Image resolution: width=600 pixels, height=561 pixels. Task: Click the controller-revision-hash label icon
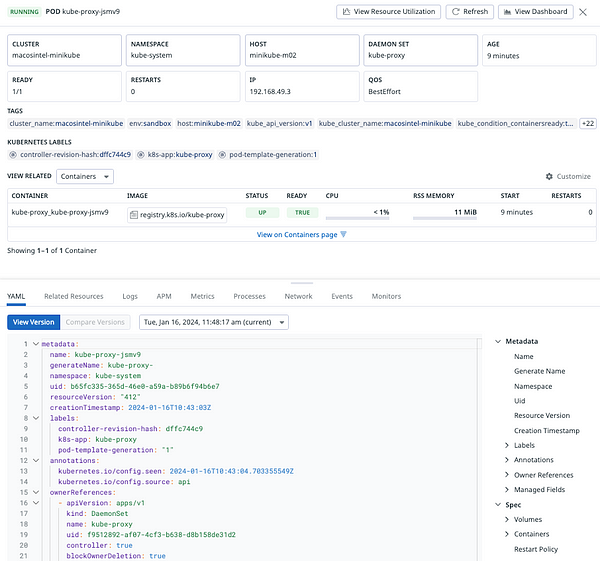point(13,155)
